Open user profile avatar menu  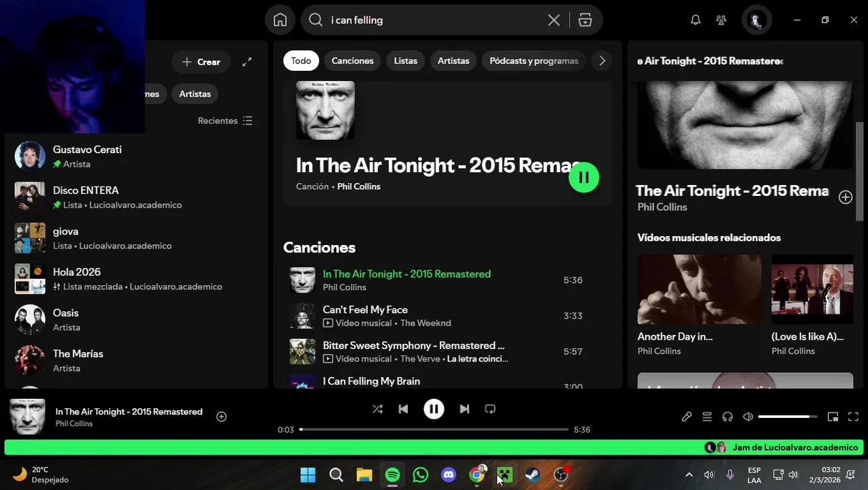tap(756, 20)
